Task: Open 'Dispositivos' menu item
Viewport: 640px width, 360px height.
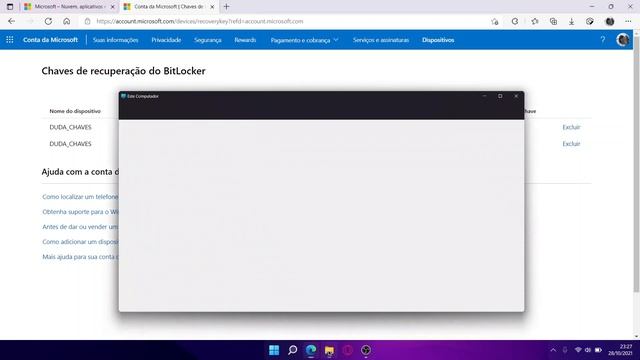Action: (x=438, y=40)
